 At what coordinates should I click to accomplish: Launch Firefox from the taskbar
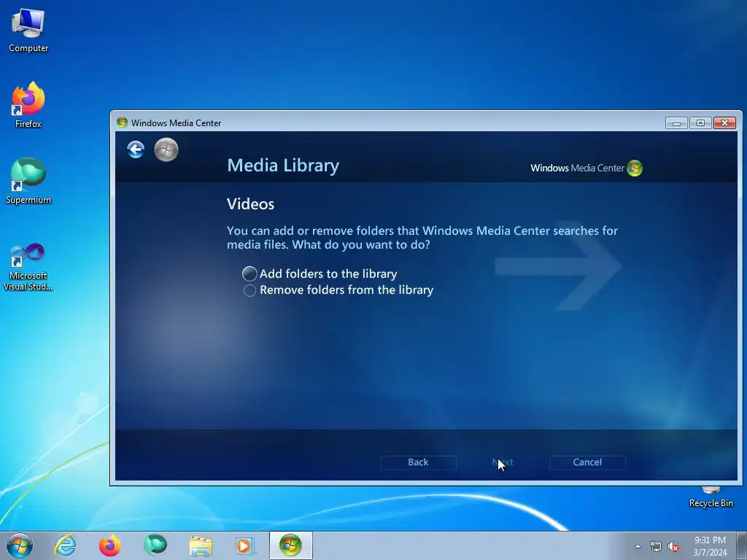(110, 545)
